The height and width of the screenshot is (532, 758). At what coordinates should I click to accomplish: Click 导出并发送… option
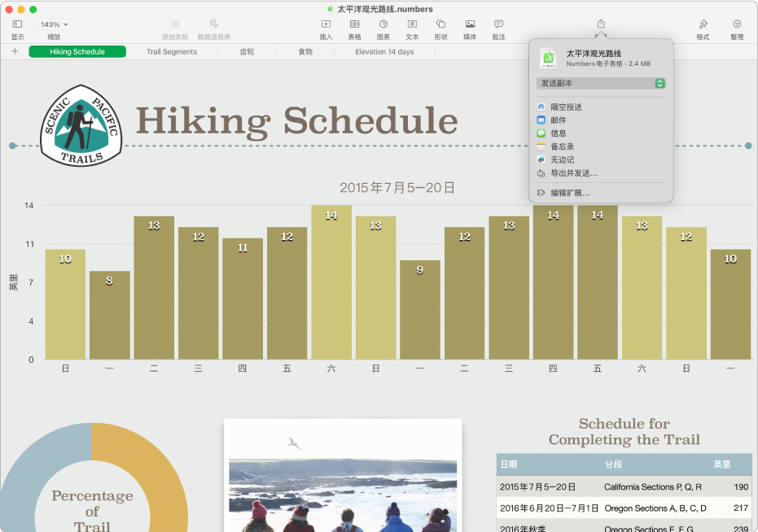573,173
